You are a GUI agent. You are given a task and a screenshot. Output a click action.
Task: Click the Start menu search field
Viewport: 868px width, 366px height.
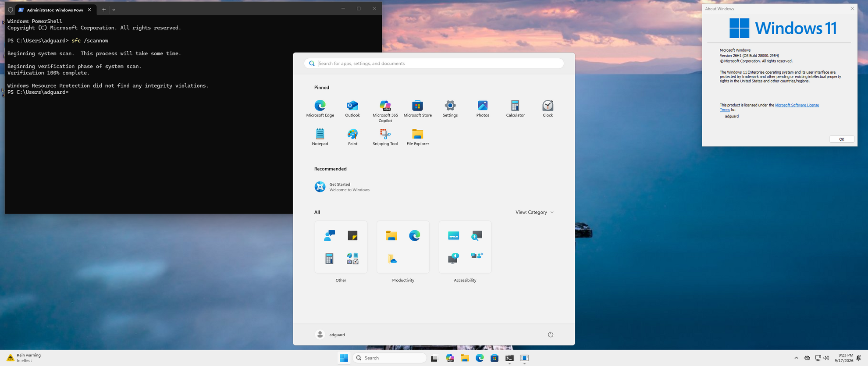tap(434, 64)
